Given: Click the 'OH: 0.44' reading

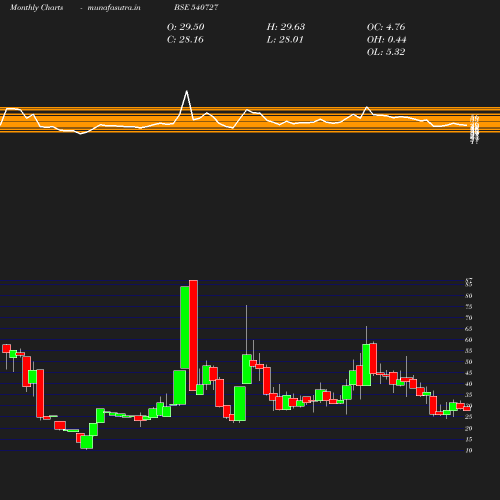Looking at the screenshot, I should tap(386, 39).
